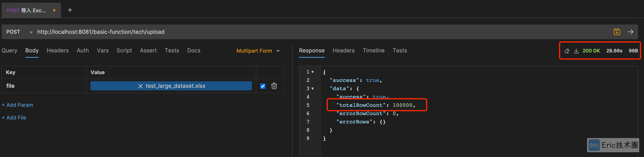Screen dimensions: 644x157
Task: Open the response Tests tab
Action: [400, 50]
